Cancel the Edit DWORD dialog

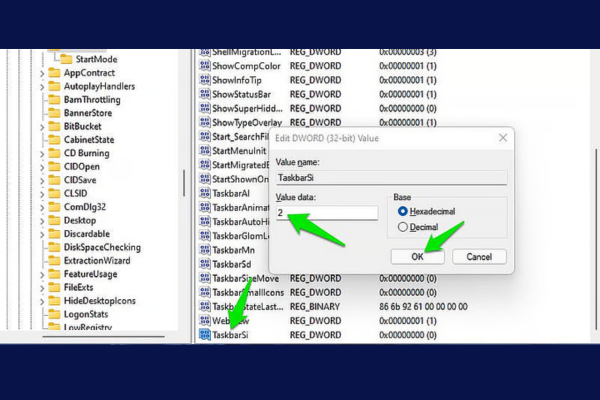479,256
